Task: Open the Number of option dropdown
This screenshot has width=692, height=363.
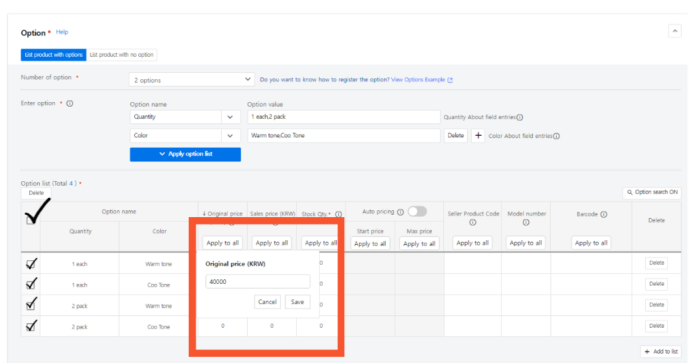Action: click(x=192, y=80)
